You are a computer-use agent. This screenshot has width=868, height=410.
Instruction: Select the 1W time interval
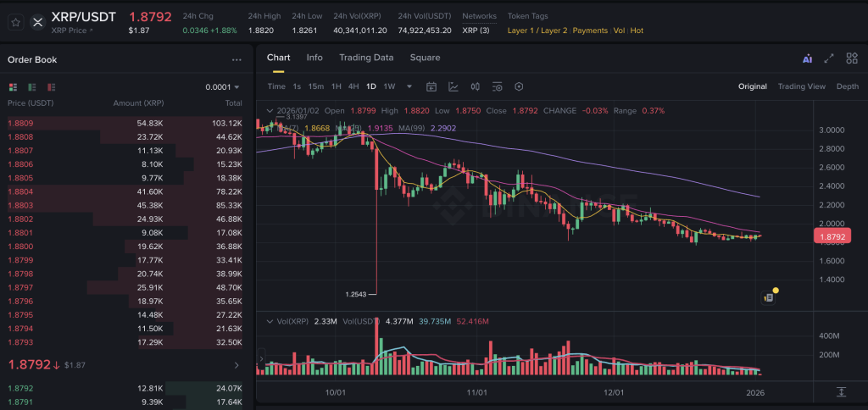point(389,86)
